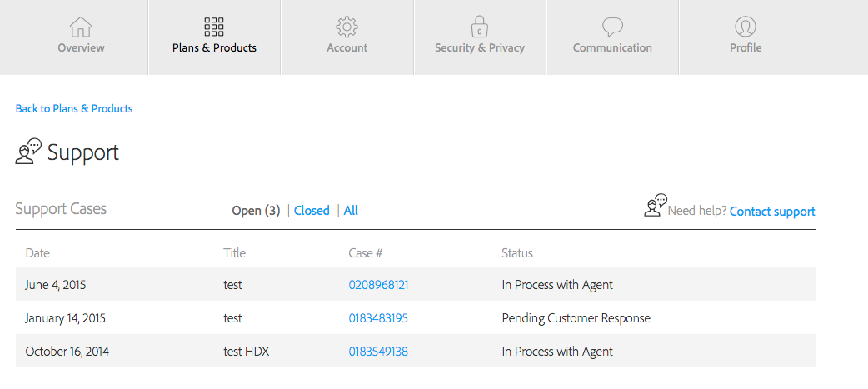This screenshot has width=868, height=389.
Task: Go to the Communication tab label
Action: pyautogui.click(x=612, y=48)
